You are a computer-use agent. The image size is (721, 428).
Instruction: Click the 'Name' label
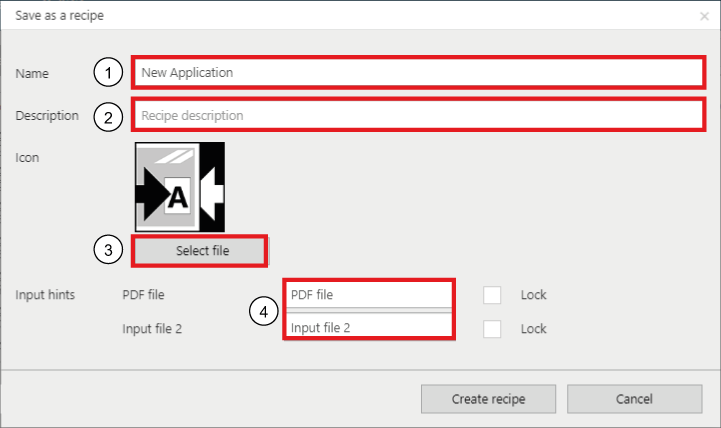(x=32, y=74)
